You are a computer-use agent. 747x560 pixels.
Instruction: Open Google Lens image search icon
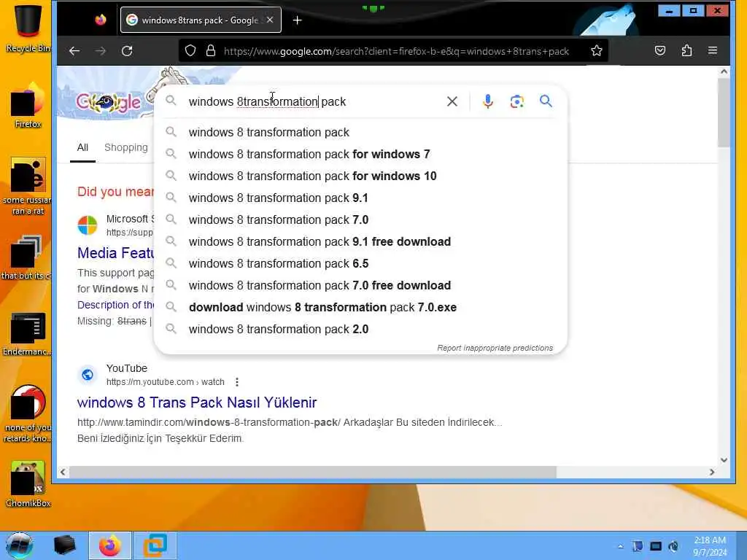pyautogui.click(x=517, y=101)
